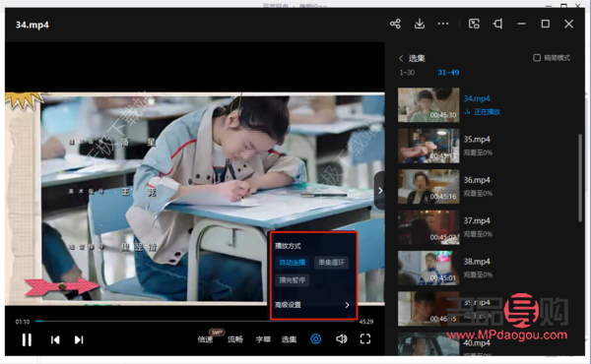Go back to previous episode

[x=55, y=340]
